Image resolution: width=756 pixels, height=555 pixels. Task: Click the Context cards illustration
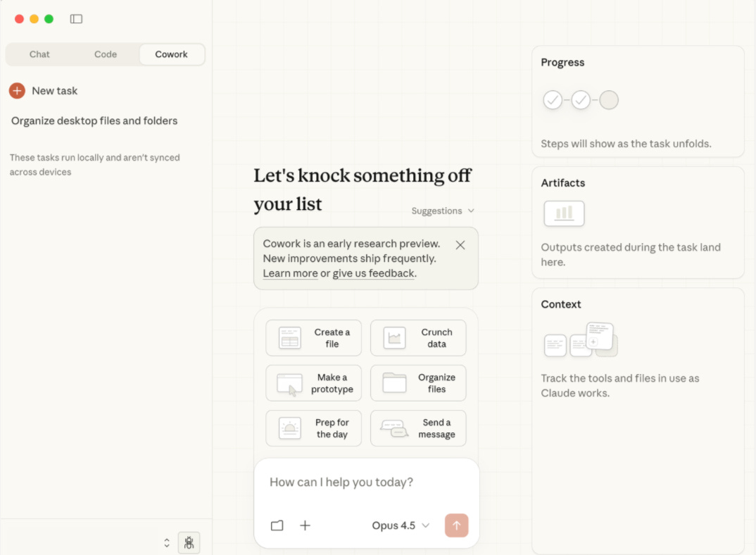click(x=581, y=339)
